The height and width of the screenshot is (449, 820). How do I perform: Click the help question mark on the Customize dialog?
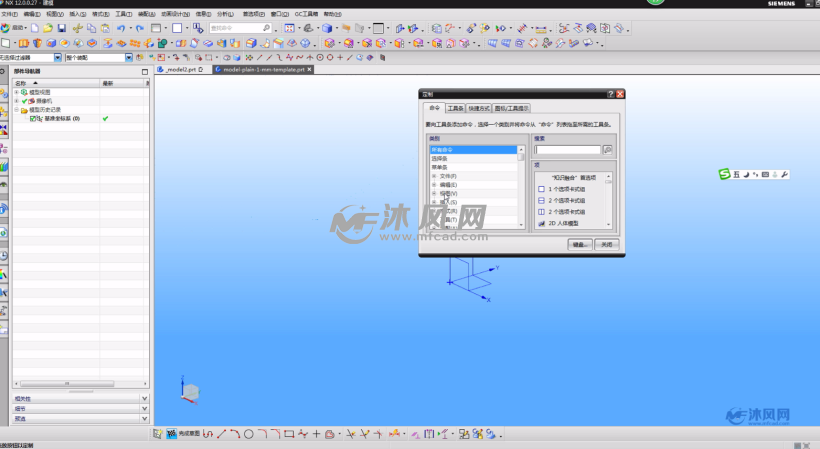(610, 94)
